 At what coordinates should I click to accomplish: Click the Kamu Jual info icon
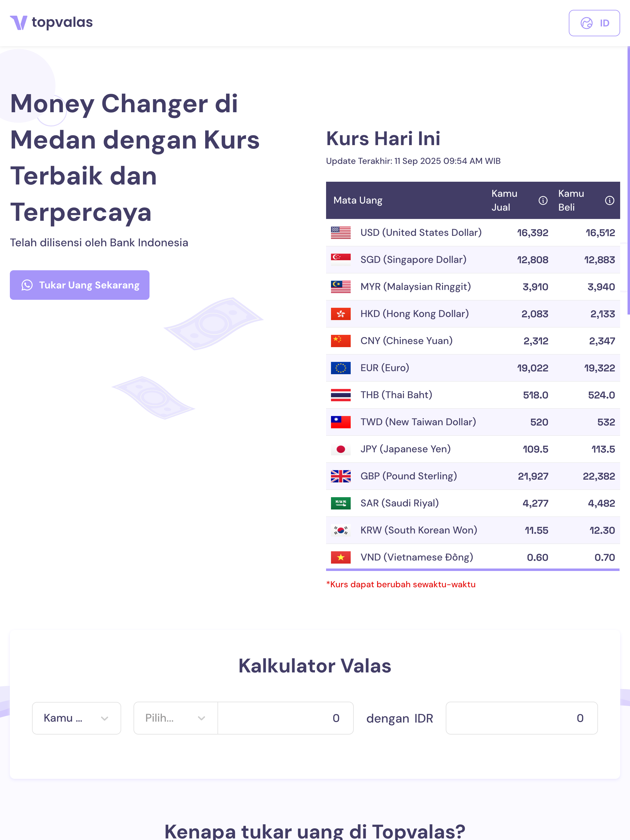coord(543,200)
